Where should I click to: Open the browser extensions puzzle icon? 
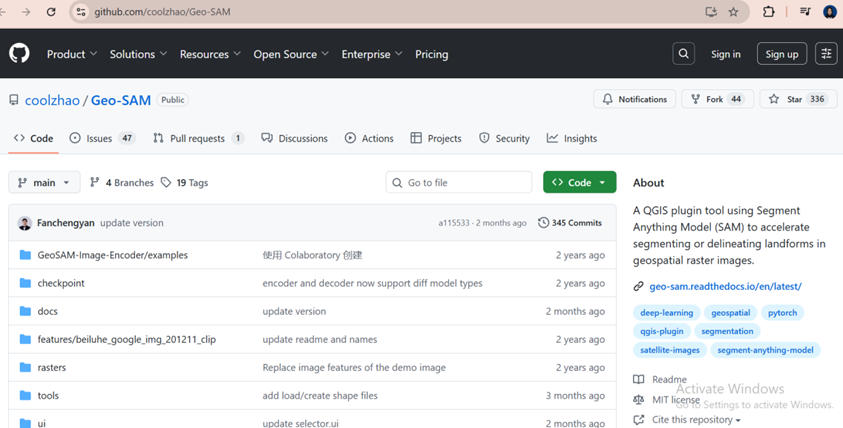769,12
